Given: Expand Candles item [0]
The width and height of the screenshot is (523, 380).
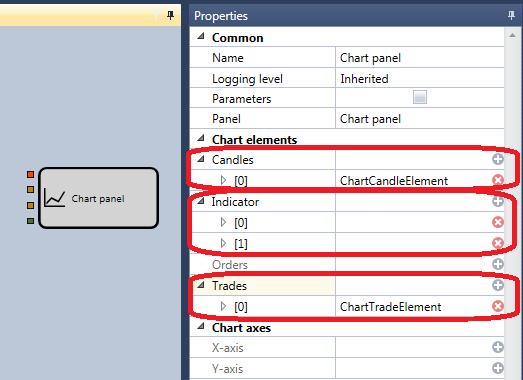Looking at the screenshot, I should [x=223, y=180].
